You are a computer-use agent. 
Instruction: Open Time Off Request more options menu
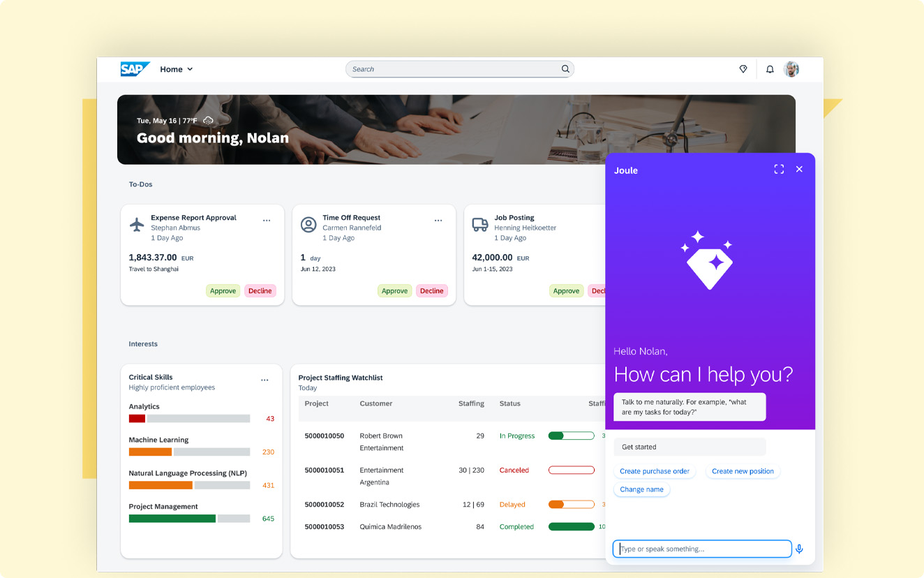coord(438,221)
